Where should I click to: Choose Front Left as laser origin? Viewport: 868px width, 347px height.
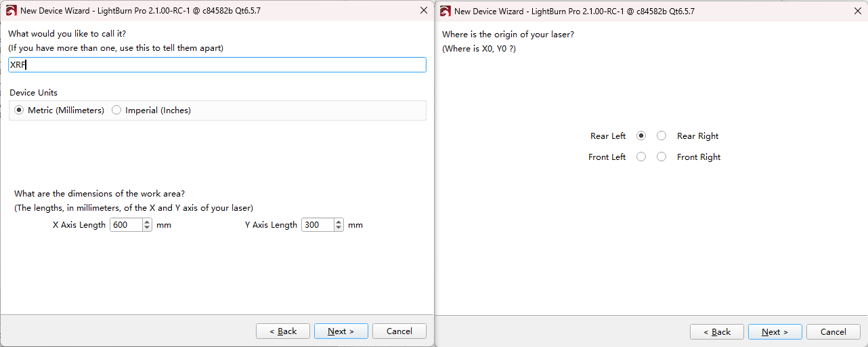(641, 157)
